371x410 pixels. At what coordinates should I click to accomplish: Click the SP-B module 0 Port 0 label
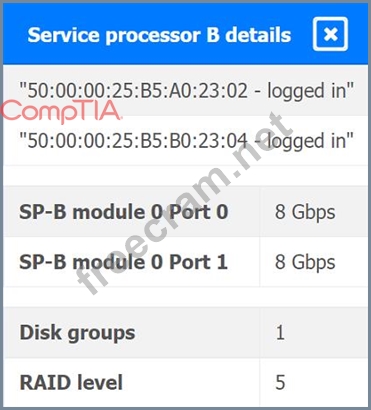coord(124,212)
